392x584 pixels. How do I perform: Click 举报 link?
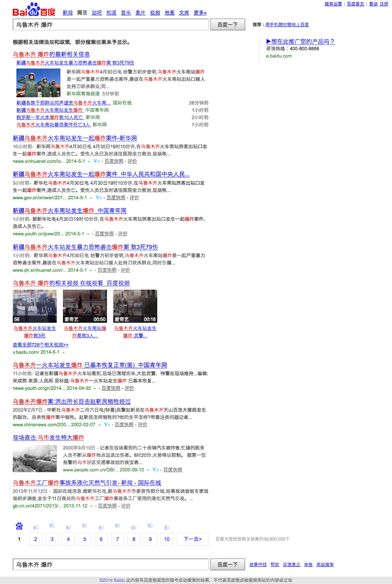click(308, 565)
